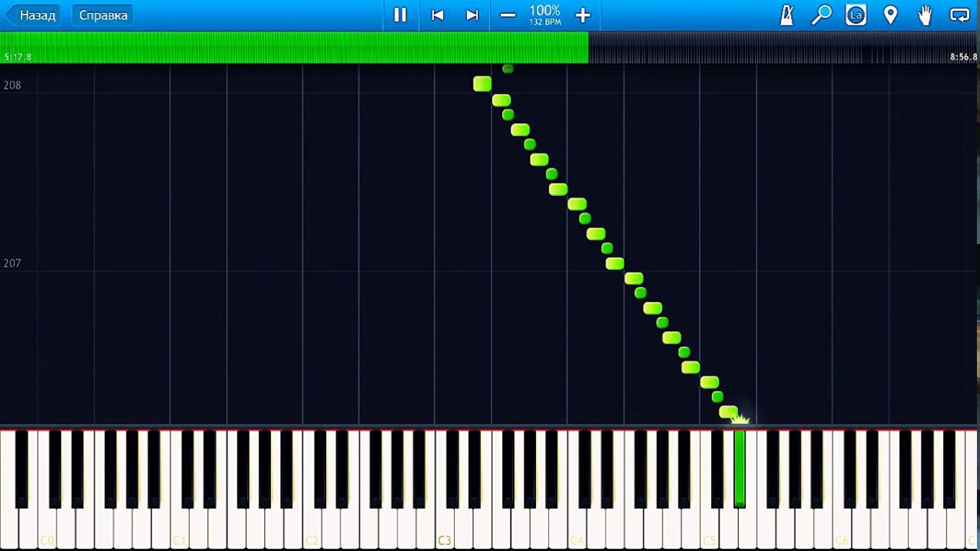Click the C5 piano key

coord(709,528)
